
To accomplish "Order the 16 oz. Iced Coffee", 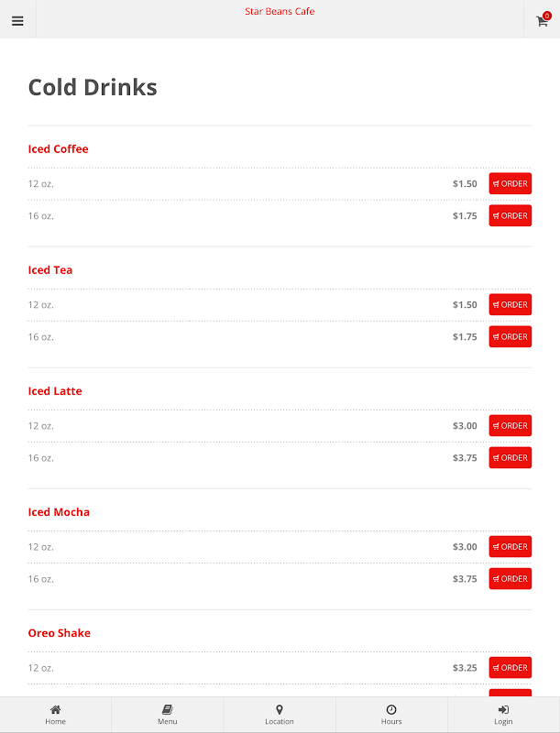I will (x=510, y=215).
